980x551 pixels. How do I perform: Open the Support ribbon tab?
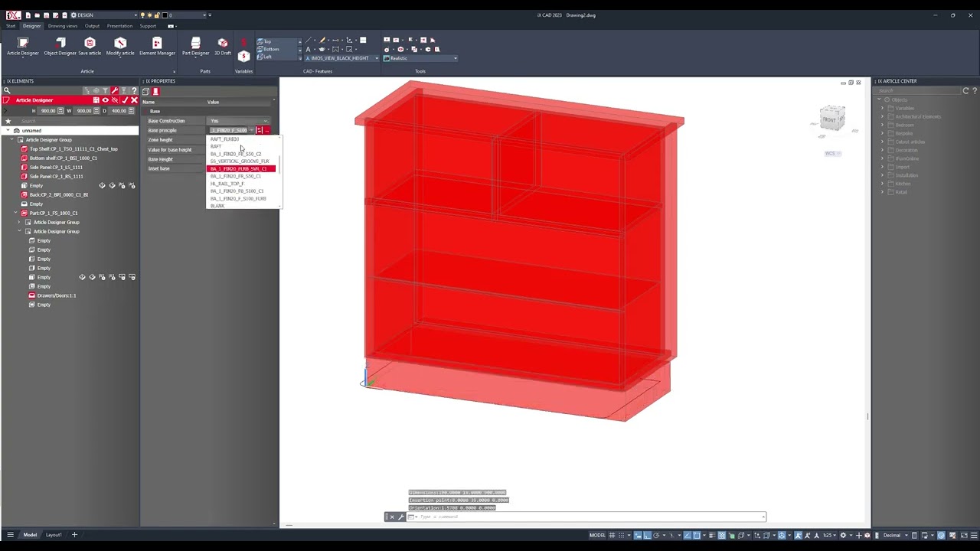pyautogui.click(x=148, y=26)
